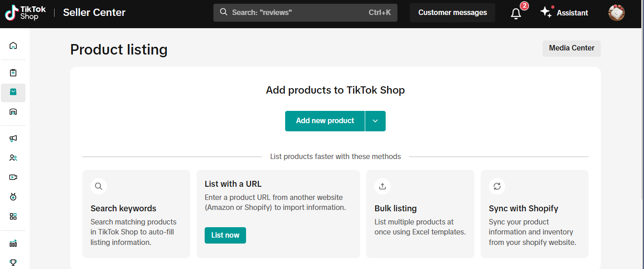Viewport: 644px width, 269px height.
Task: Open the trophy icon in sidebar
Action: pyautogui.click(x=13, y=262)
